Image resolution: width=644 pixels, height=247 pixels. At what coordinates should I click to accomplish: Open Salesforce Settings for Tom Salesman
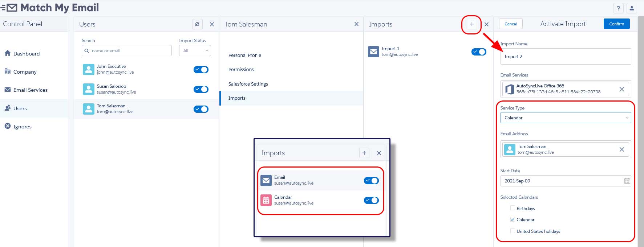pyautogui.click(x=248, y=84)
